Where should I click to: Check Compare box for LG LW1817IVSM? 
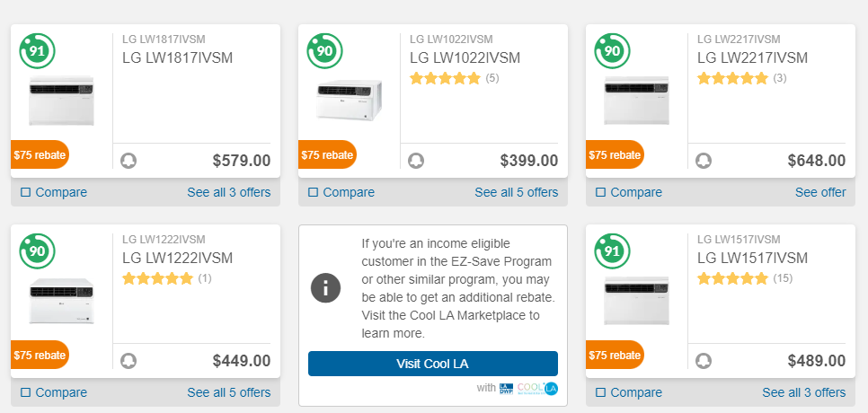click(x=25, y=192)
